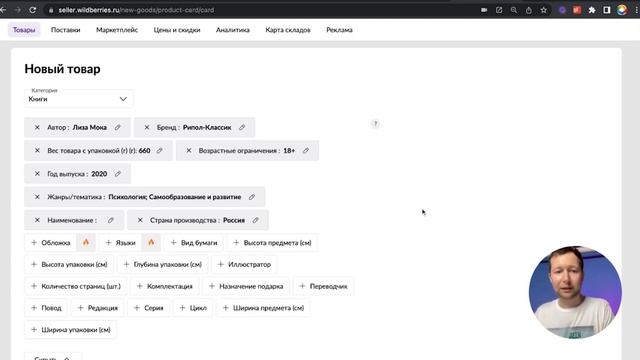Add Высота упаковки (см) attribute
The image size is (640, 360).
pos(69,264)
